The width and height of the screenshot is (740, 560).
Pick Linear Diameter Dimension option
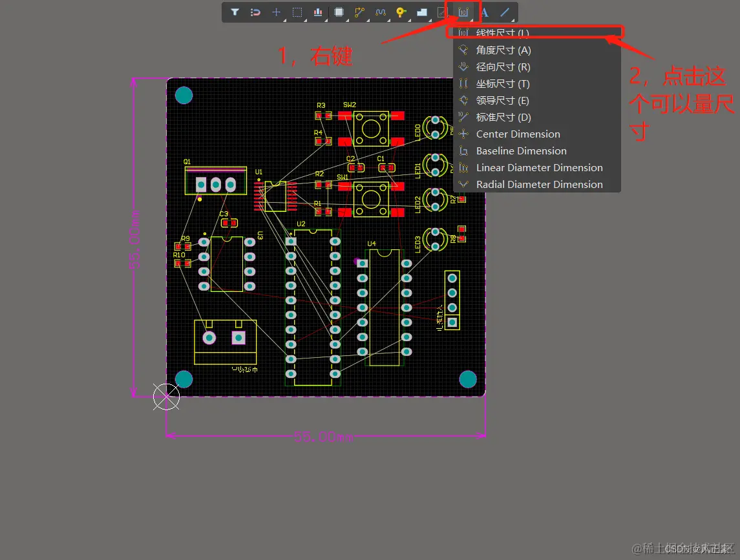[536, 167]
